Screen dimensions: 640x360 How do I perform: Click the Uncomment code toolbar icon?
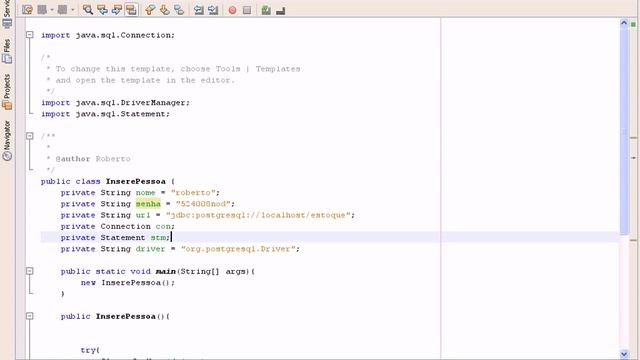[x=280, y=10]
